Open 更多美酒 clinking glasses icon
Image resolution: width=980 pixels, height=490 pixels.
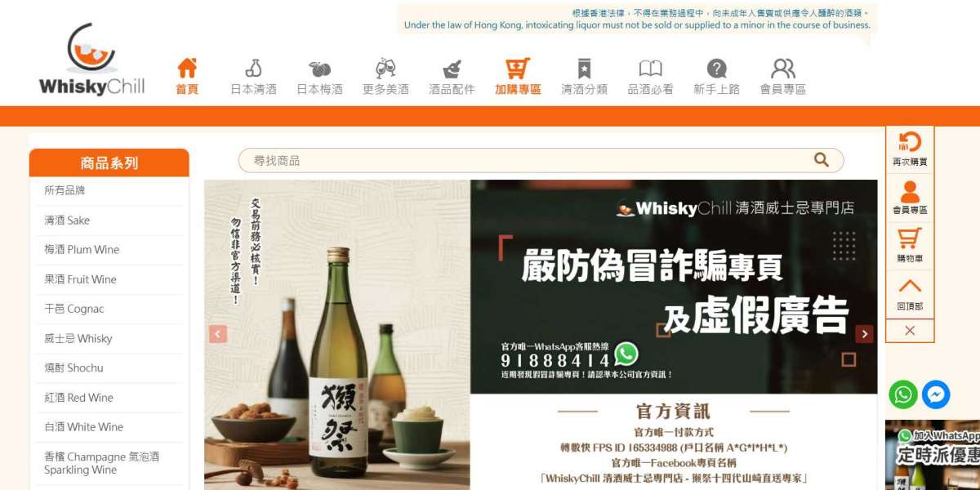point(385,69)
